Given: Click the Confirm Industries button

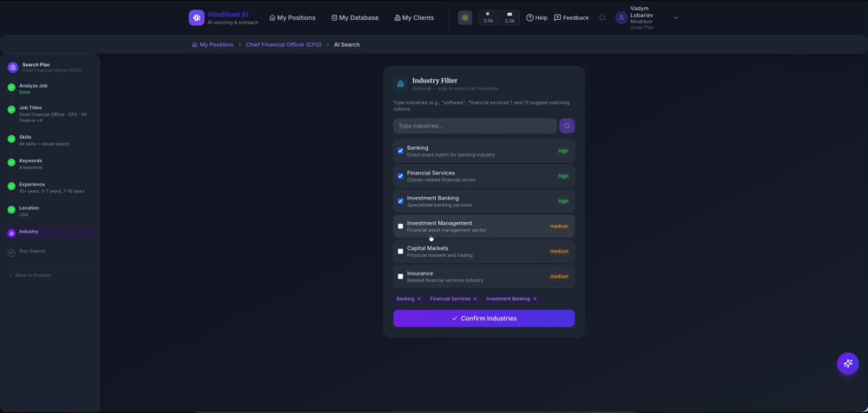Looking at the screenshot, I should coord(483,318).
